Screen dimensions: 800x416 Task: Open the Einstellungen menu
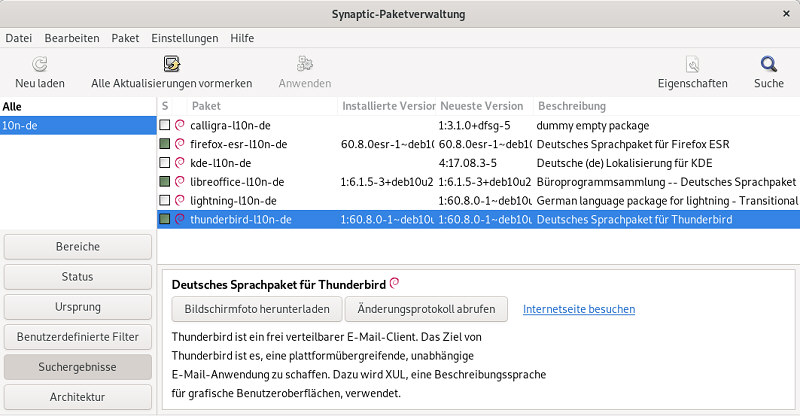[x=184, y=38]
